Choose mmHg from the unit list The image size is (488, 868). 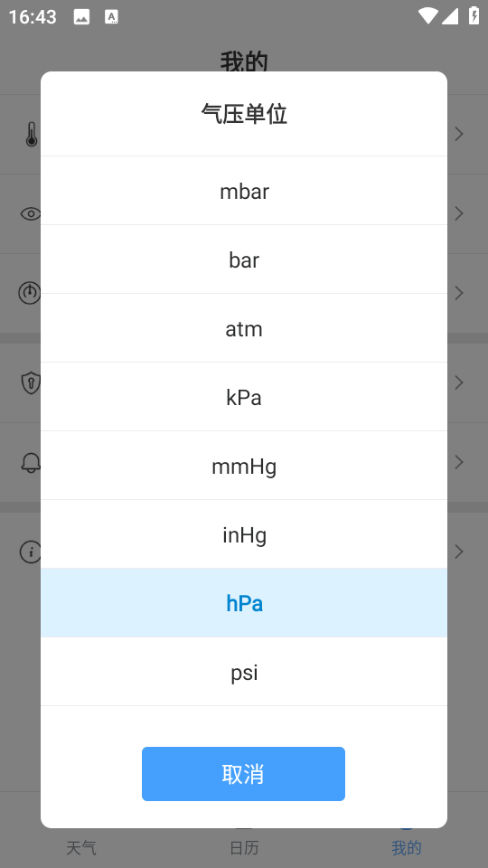click(244, 466)
